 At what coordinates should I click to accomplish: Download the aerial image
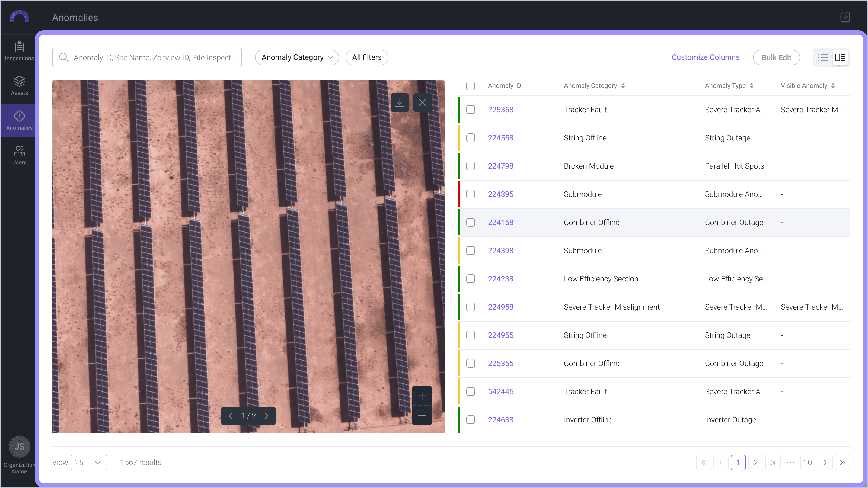click(x=400, y=102)
